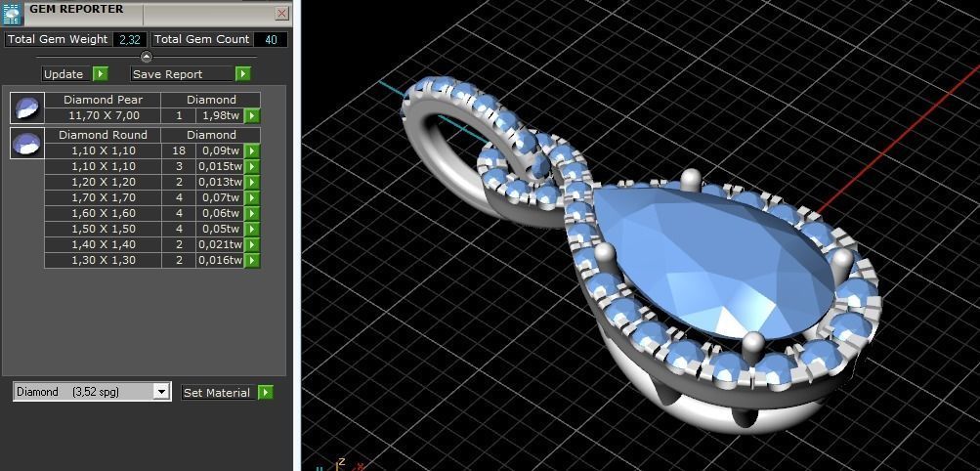The width and height of the screenshot is (980, 471).
Task: Select the 11,70 X 7,00 size cell
Action: tap(104, 115)
